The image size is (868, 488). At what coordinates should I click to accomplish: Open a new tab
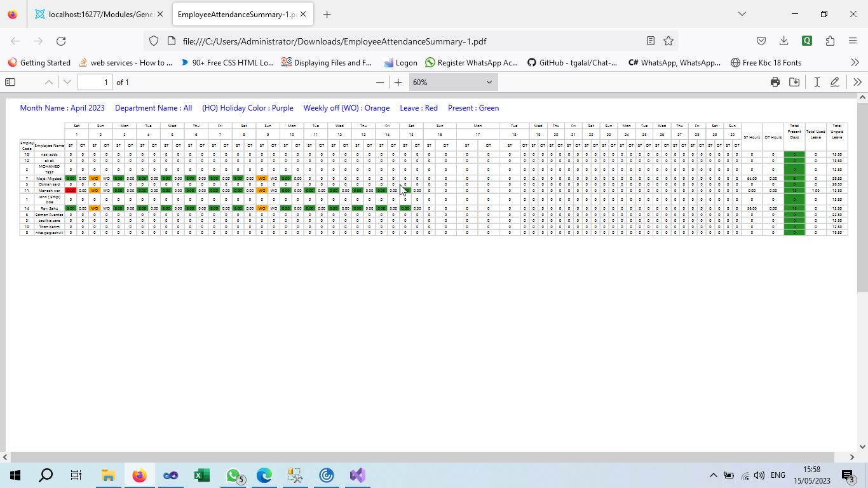coord(327,14)
